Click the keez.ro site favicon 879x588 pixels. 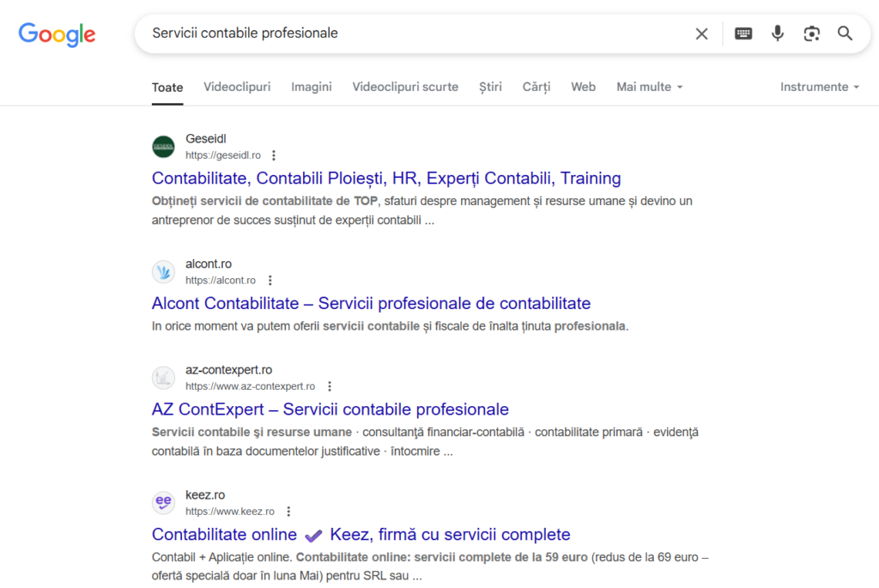(163, 502)
